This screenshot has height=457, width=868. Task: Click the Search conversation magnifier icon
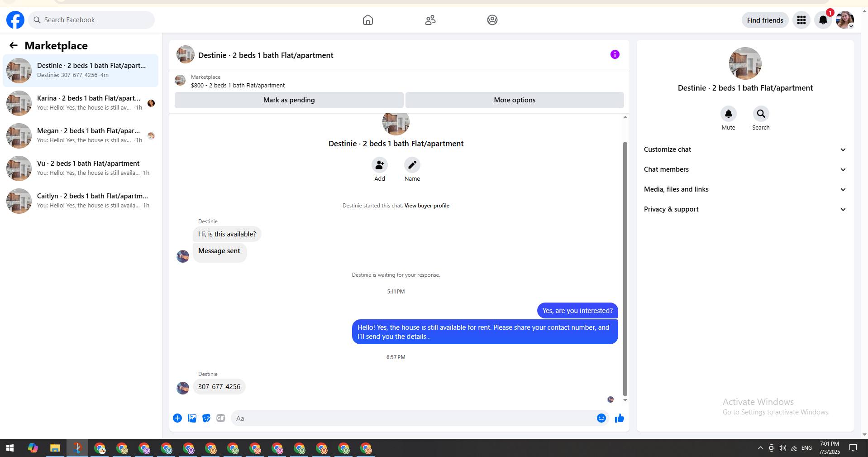(761, 114)
